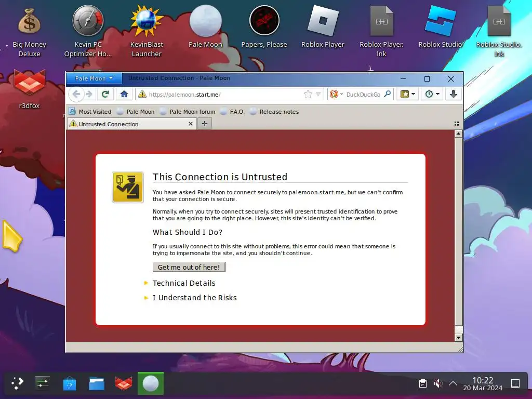Open the F.A.Q. bookmark
This screenshot has height=399, width=532.
(x=232, y=112)
